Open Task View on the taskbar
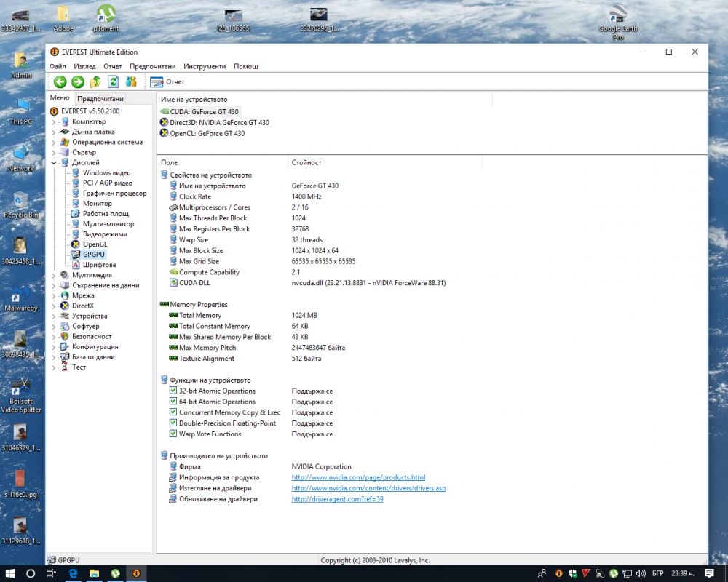This screenshot has height=582, width=728. (51, 574)
